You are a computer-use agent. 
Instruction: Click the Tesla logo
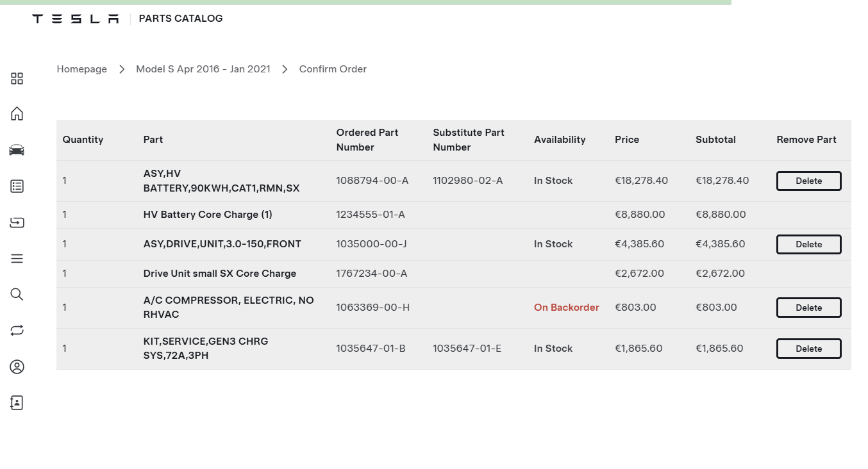[x=76, y=19]
